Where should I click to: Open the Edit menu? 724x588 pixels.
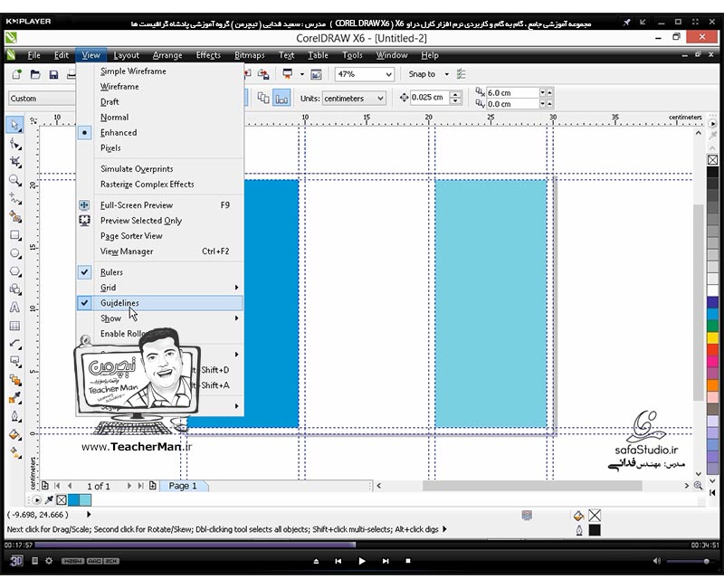[61, 55]
